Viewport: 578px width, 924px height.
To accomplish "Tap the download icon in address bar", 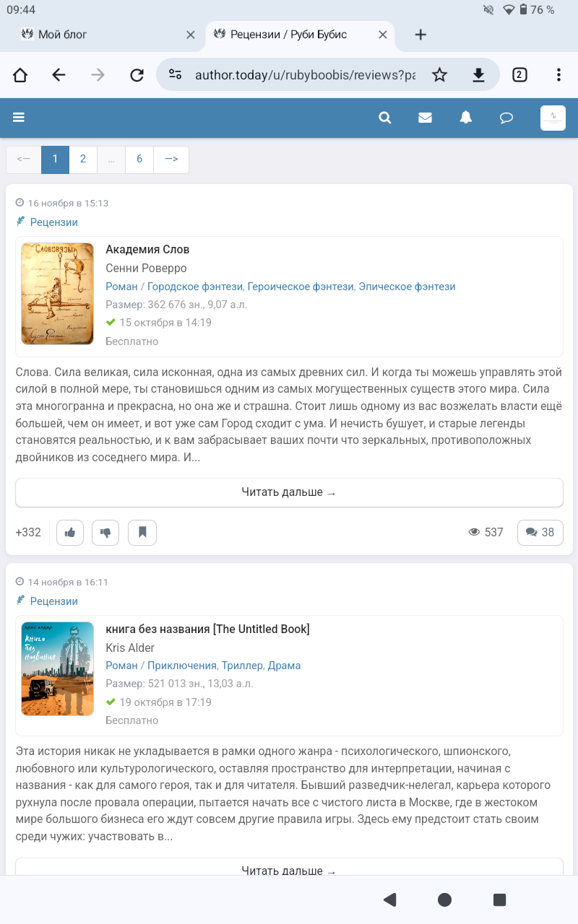I will tap(478, 75).
